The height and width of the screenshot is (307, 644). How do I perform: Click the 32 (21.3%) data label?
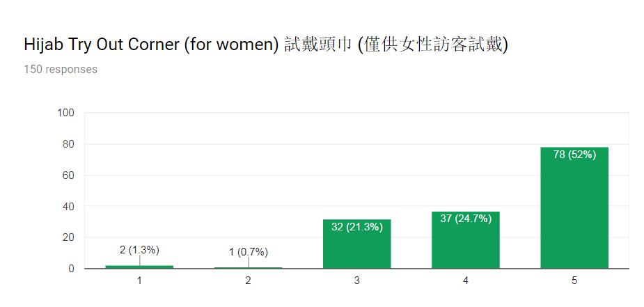tap(357, 226)
